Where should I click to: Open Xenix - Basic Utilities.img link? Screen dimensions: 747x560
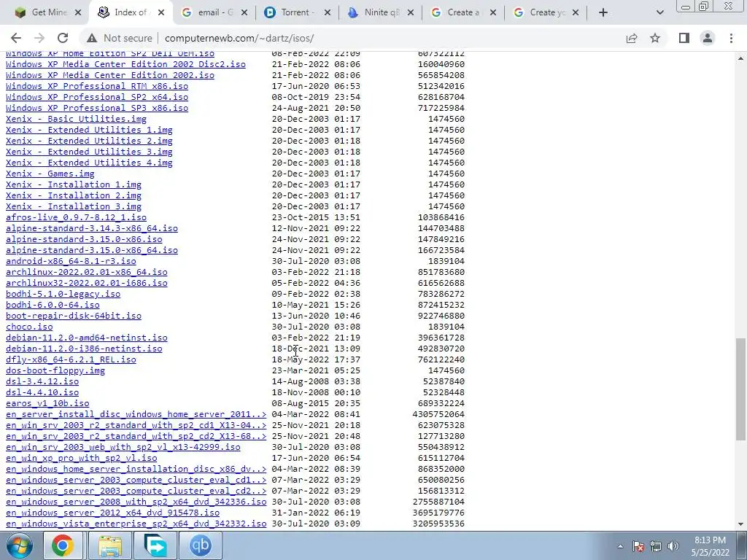[76, 119]
